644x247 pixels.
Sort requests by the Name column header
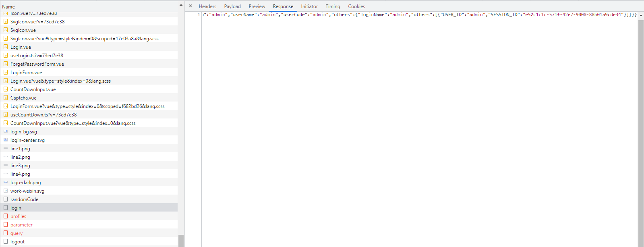pyautogui.click(x=8, y=6)
